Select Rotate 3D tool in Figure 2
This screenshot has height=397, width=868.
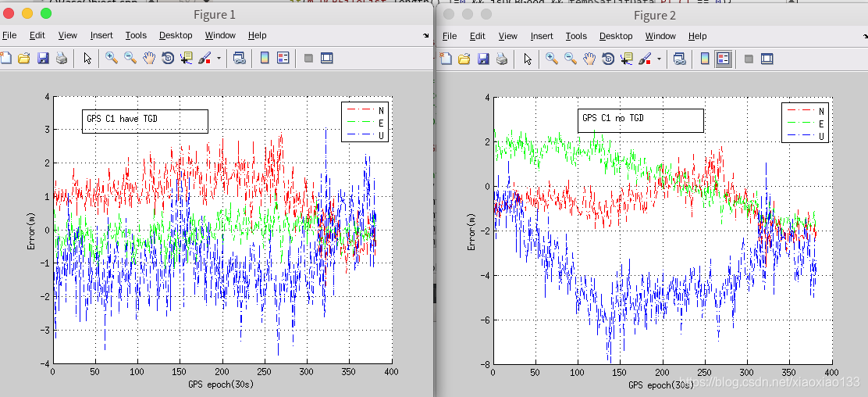coord(608,58)
